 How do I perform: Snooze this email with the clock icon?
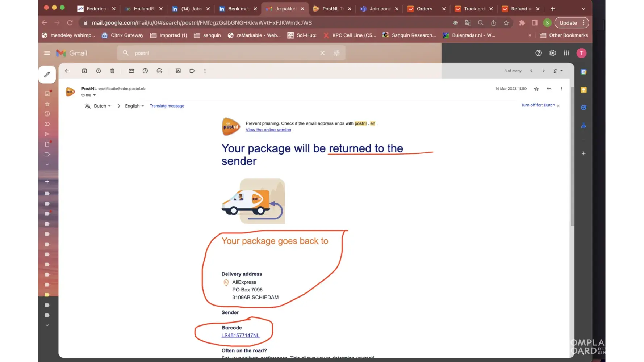[x=145, y=71]
